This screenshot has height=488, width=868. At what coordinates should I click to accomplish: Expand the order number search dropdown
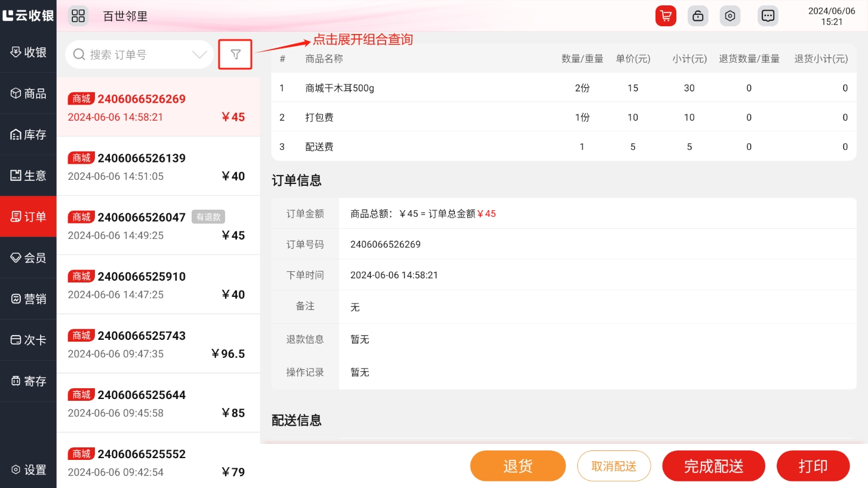tap(199, 55)
